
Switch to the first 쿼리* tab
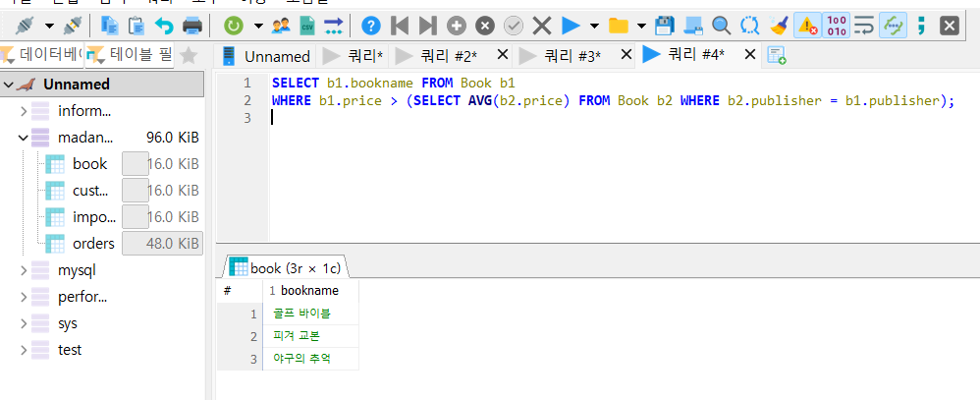[x=352, y=56]
